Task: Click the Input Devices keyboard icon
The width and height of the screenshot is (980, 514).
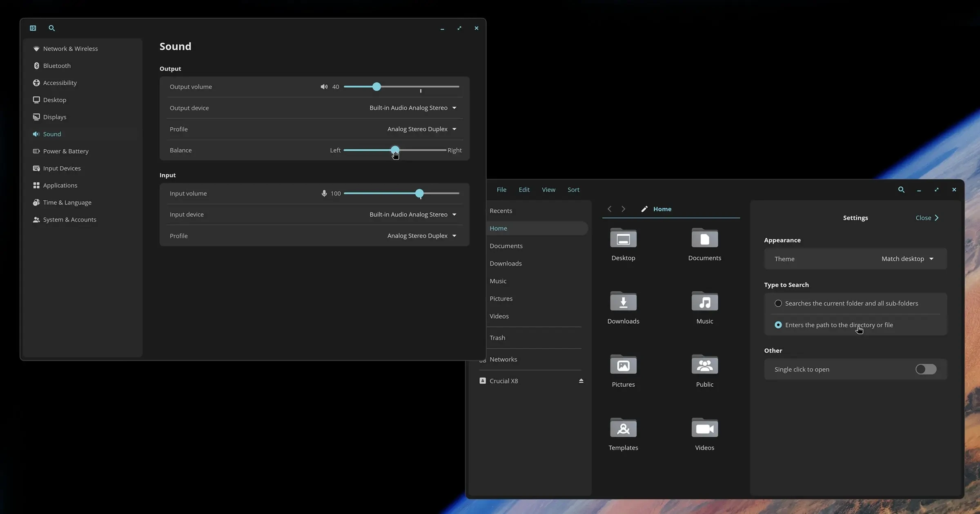Action: [36, 168]
